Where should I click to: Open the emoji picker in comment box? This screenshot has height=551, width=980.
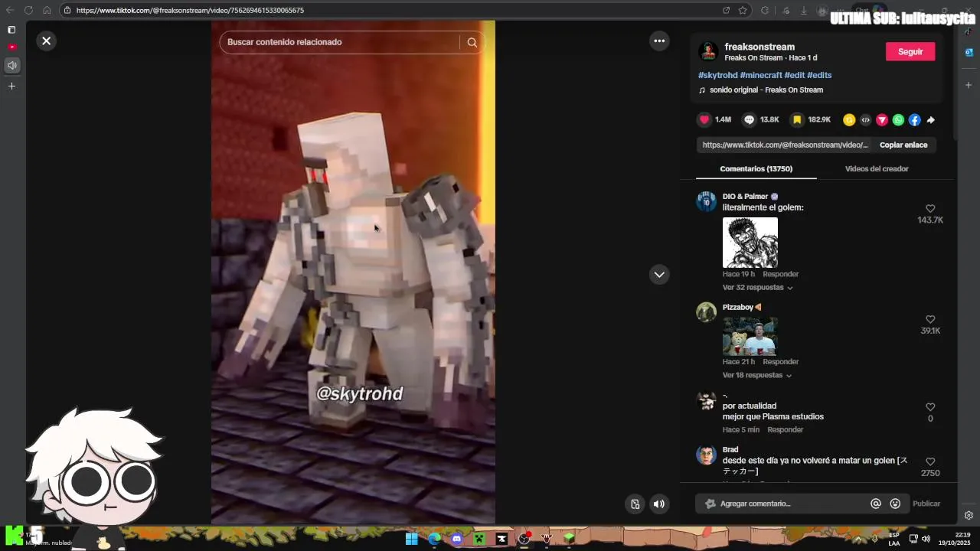(895, 504)
